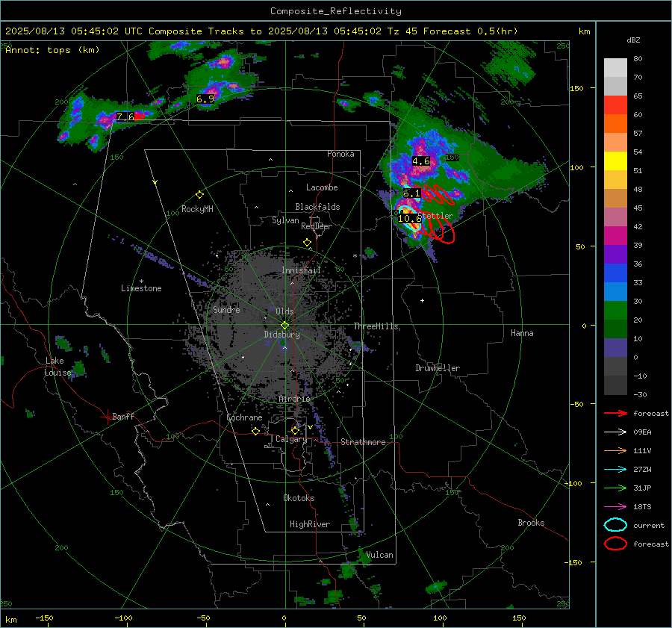Click the red forecast arrow in legend
Image resolution: width=672 pixels, height=628 pixels.
[615, 413]
